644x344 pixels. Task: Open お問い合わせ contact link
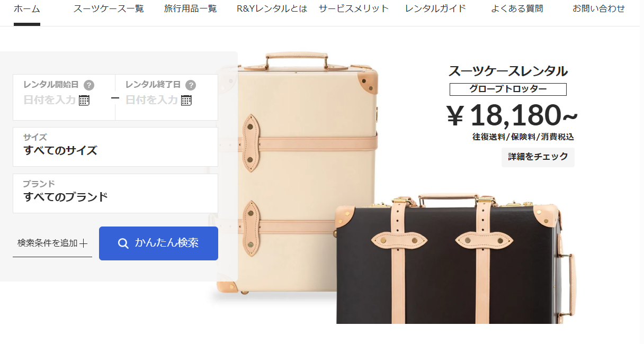tap(598, 9)
